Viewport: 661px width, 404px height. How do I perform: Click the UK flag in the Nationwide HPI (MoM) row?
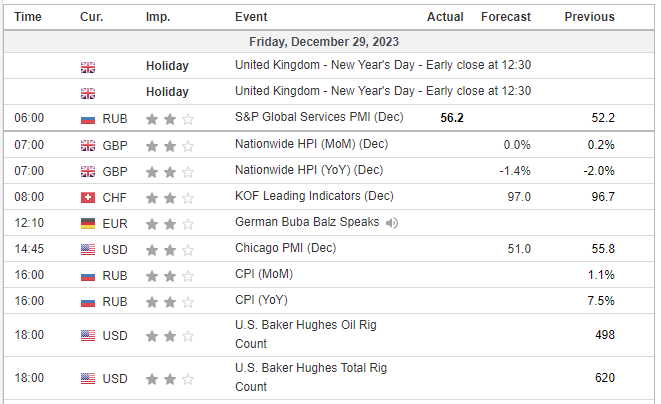tap(88, 145)
